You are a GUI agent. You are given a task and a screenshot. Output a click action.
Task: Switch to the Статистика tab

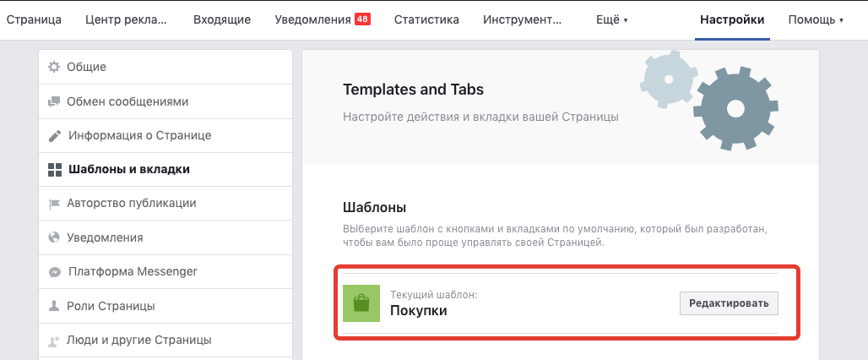click(x=426, y=20)
